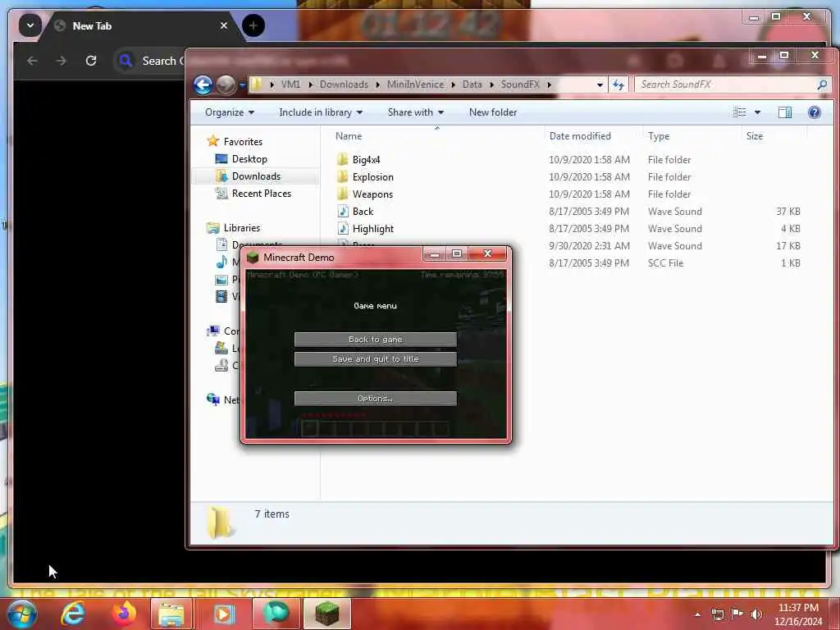Click the Minecraft Demo title icon
The image size is (840, 630).
pyautogui.click(x=253, y=258)
